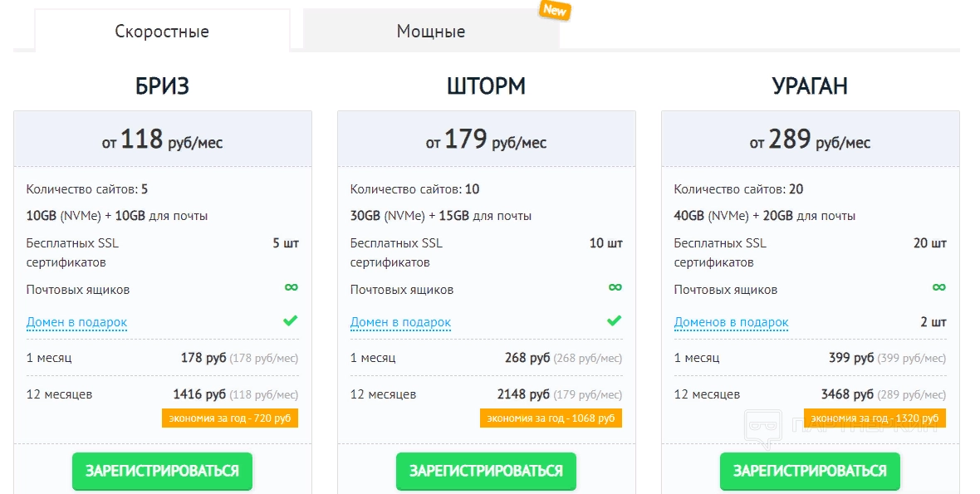Open Домен в подарок link in ШТОРМ
980x494 pixels.
(400, 322)
